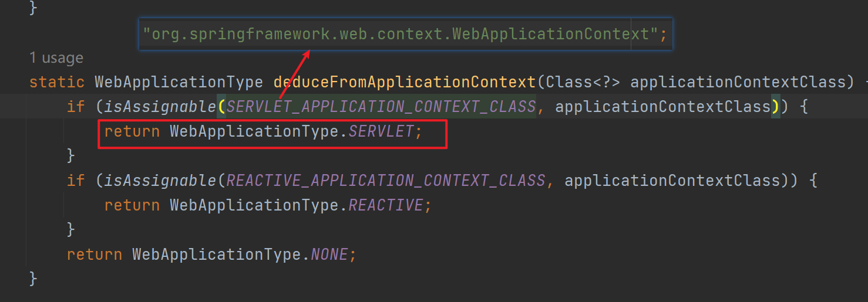Click the REACTIVE enum value
This screenshot has height=302, width=868.
coord(386,205)
